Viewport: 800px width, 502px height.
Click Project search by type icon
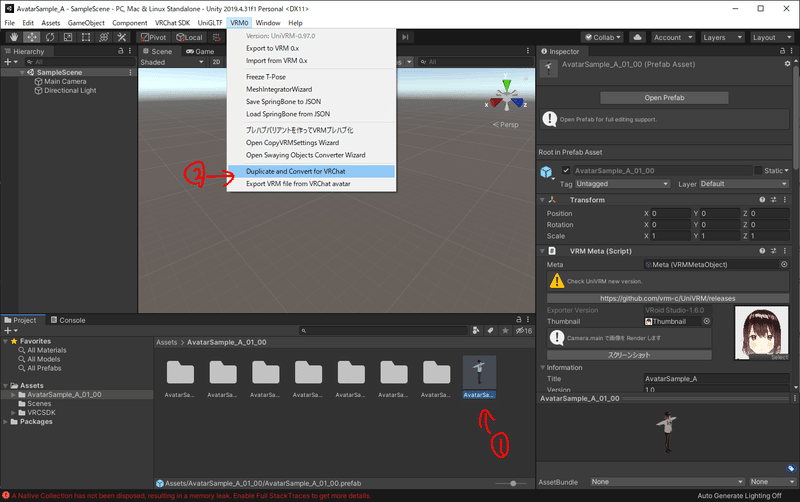click(476, 331)
